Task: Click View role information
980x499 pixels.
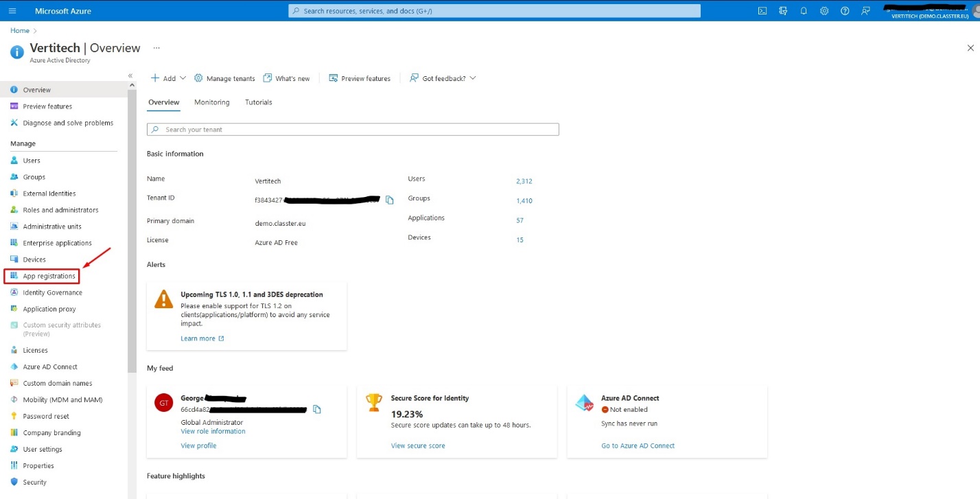Action: tap(213, 431)
